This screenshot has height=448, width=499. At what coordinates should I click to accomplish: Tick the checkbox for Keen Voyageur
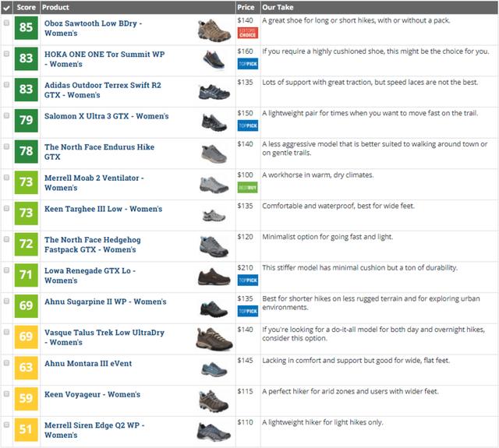pos(7,394)
